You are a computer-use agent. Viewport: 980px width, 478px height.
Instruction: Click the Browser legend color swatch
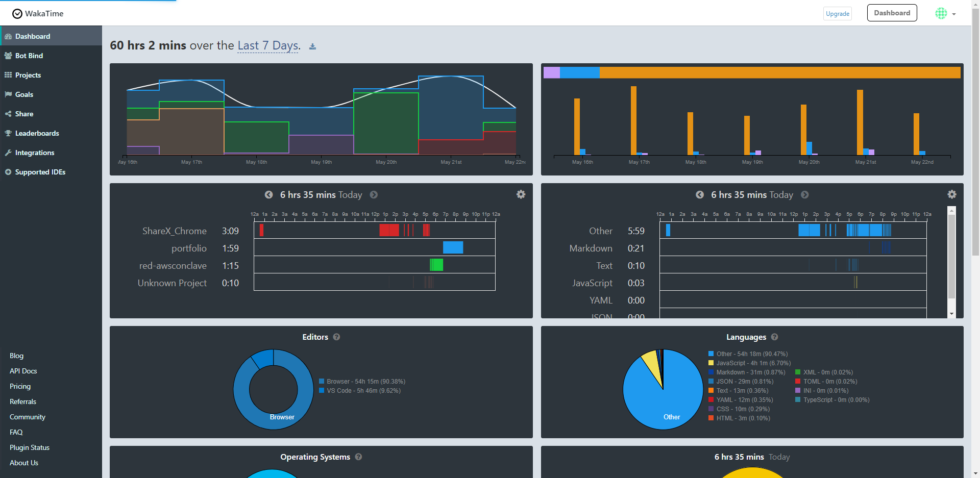click(x=322, y=381)
